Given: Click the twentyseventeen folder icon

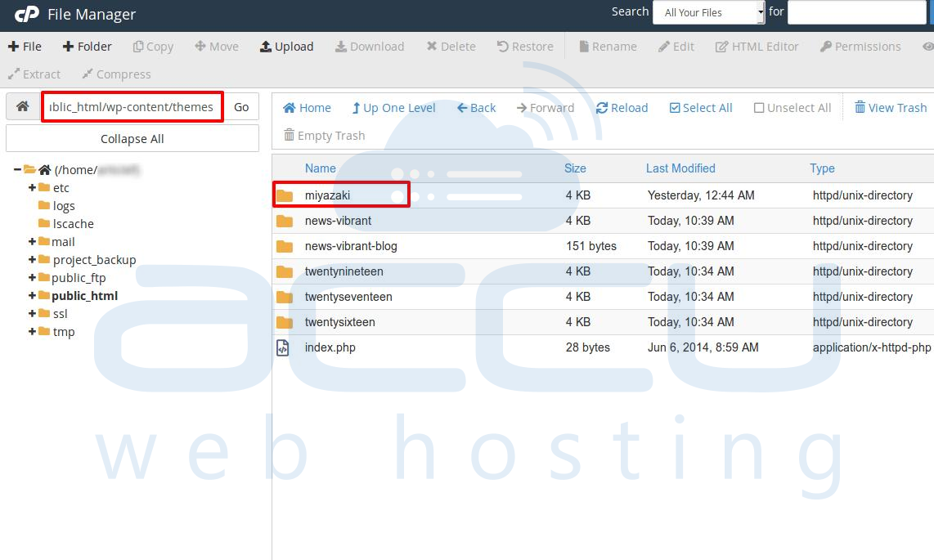Looking at the screenshot, I should [285, 297].
